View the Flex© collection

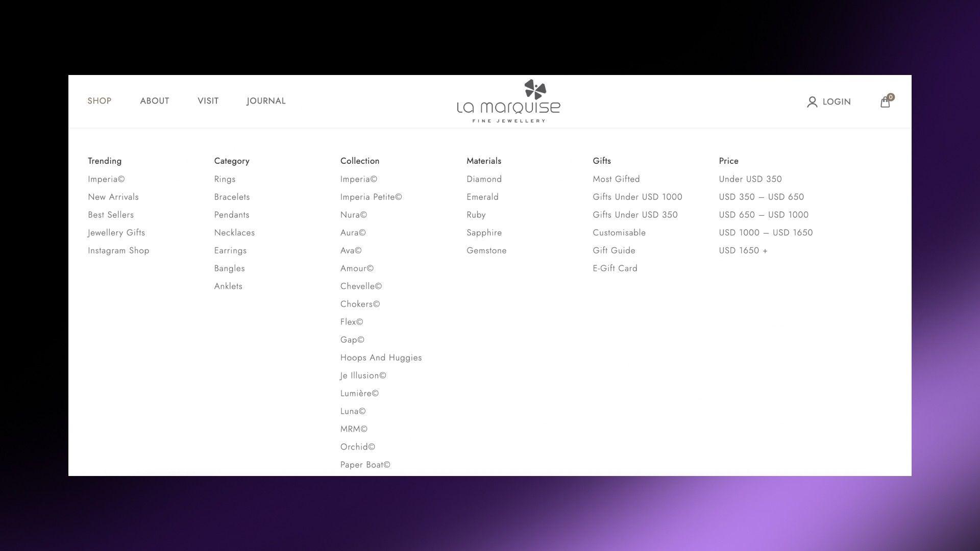click(x=352, y=322)
